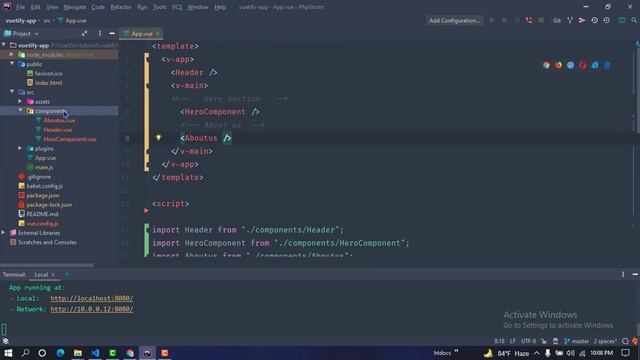Click run gutter arrow beside script tag
Image resolution: width=640 pixels, height=360 pixels.
coord(146,211)
